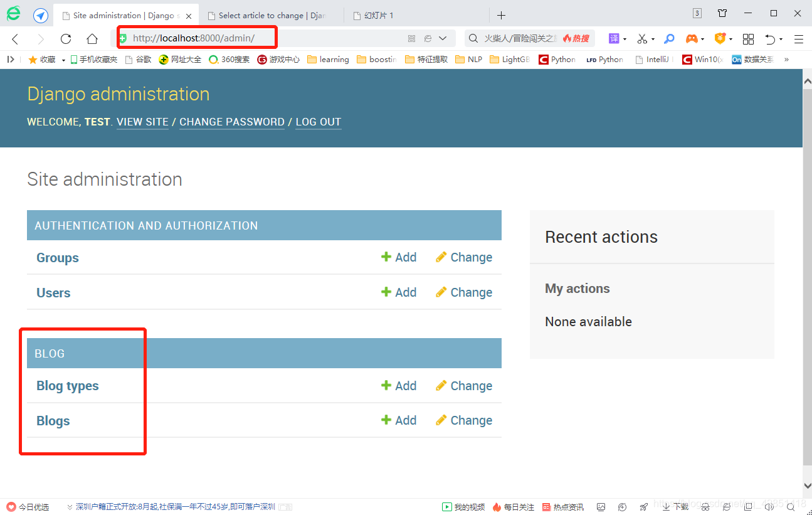Open the Blog types model link

(68, 386)
